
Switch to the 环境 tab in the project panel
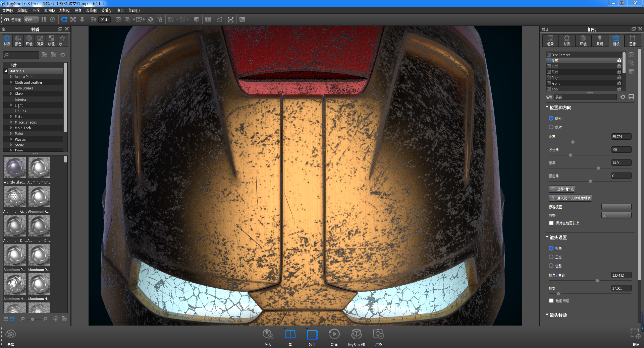[x=583, y=40]
